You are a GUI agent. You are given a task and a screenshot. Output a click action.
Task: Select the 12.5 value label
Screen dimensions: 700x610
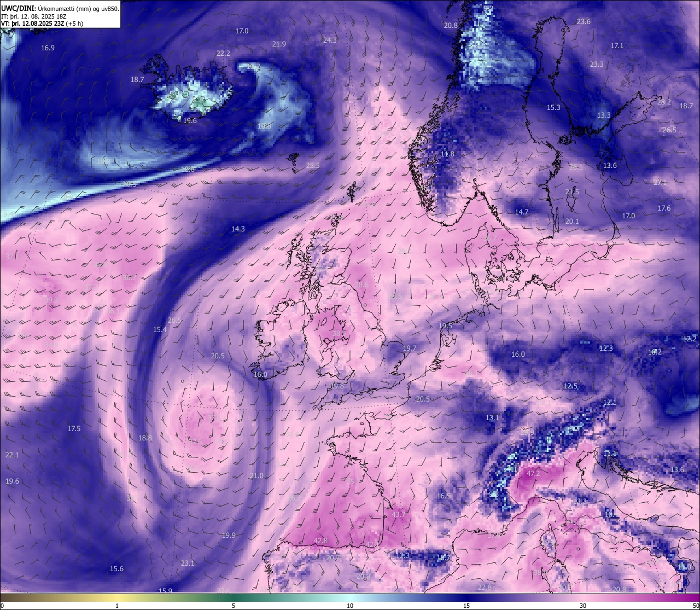click(x=570, y=386)
